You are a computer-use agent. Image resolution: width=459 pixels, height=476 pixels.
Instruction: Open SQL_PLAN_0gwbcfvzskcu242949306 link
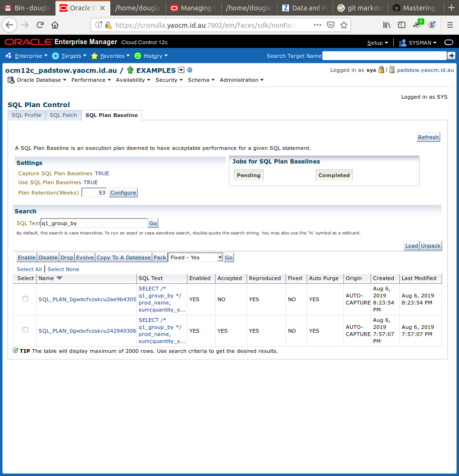click(x=87, y=331)
